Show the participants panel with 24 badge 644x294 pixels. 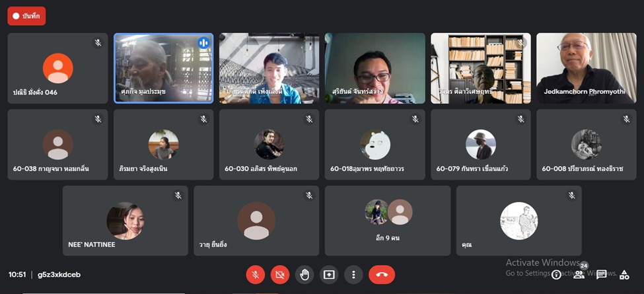coord(579,274)
